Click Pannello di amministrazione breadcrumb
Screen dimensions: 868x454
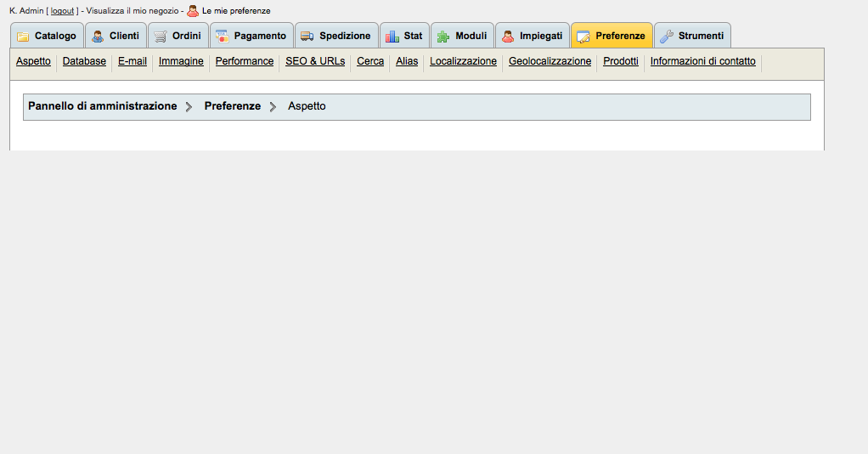pyautogui.click(x=103, y=106)
